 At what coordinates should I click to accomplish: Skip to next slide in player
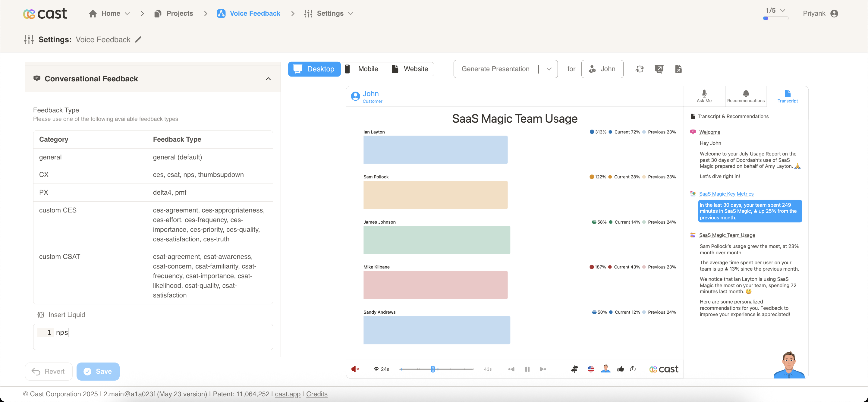click(x=543, y=369)
